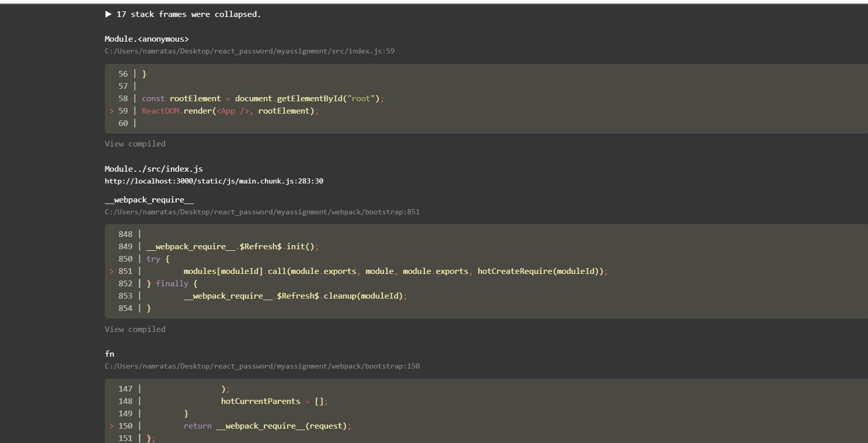This screenshot has height=443, width=868.
Task: Click the Module.<anonymous> frame title
Action: coord(147,39)
